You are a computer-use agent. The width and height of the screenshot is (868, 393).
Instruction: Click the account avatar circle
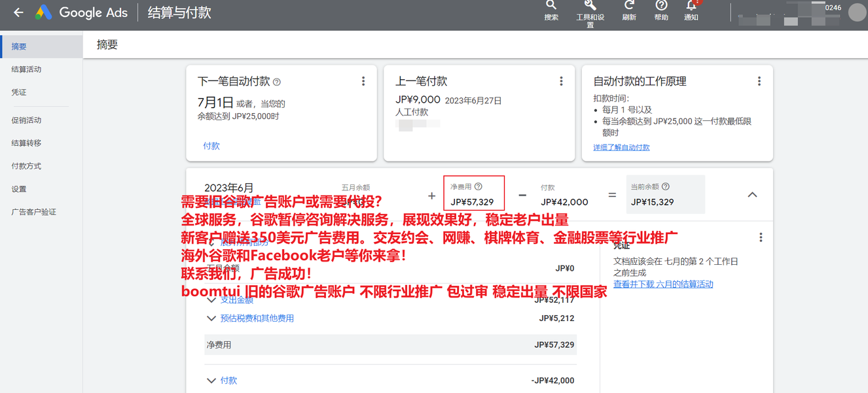click(x=857, y=12)
